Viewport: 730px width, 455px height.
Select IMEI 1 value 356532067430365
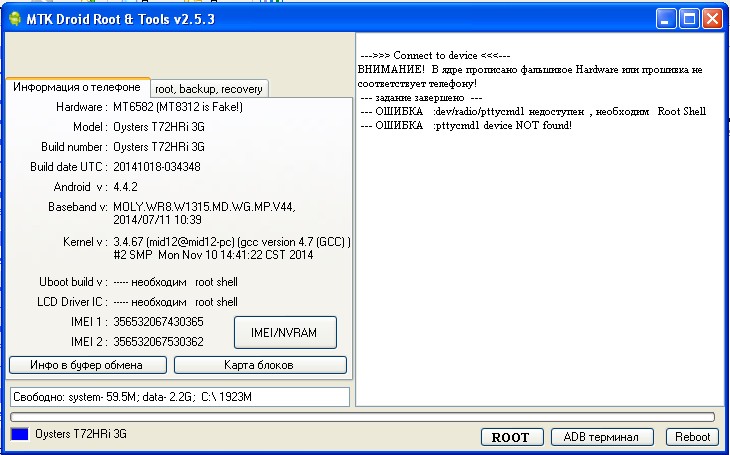pyautogui.click(x=158, y=322)
